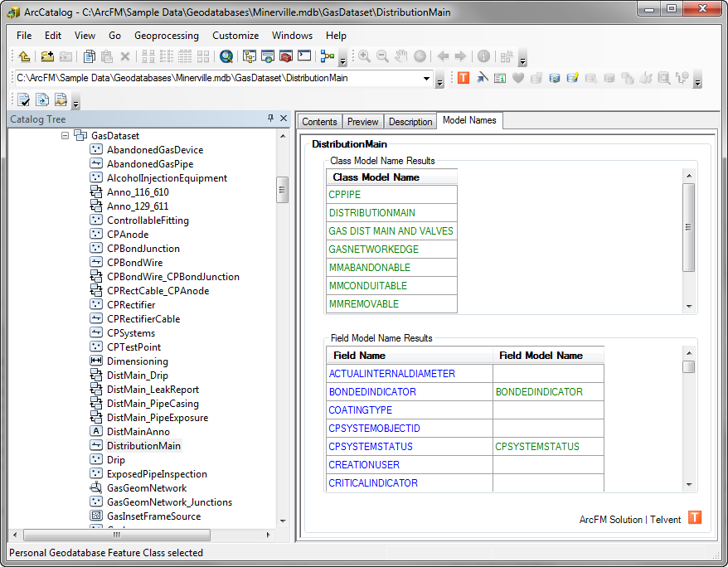Click the MMABANDONABLE model name cell
The width and height of the screenshot is (728, 567).
click(391, 267)
